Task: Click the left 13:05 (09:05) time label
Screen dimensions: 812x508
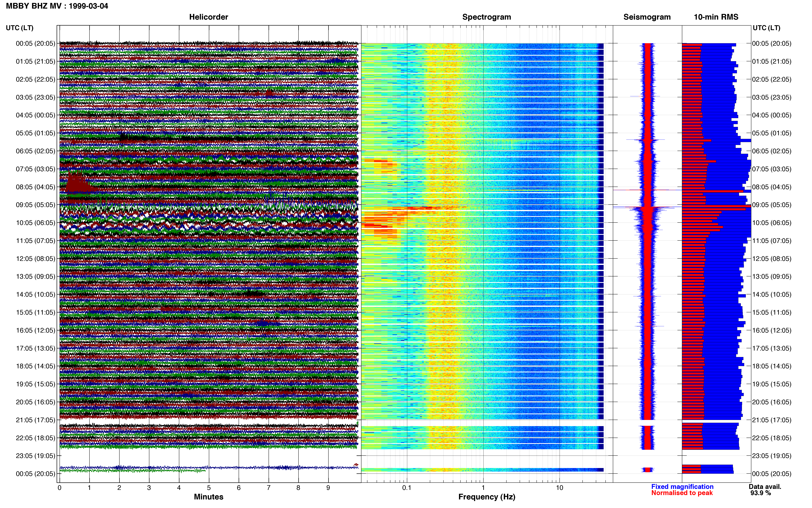Action: [x=35, y=277]
